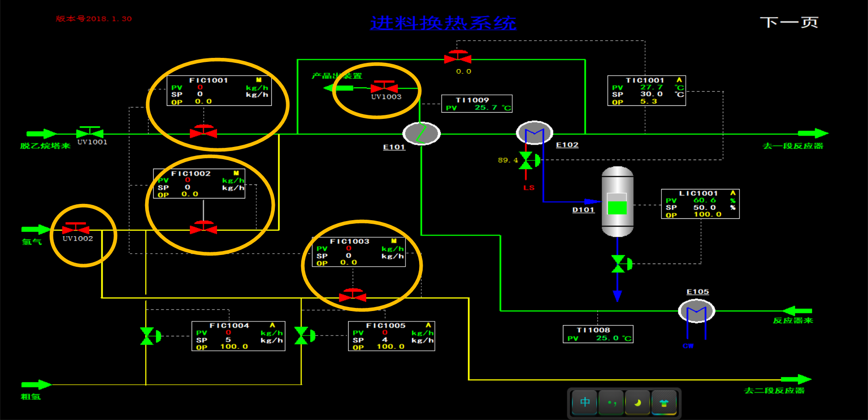Click TIC1001 OP value 5.3
Viewport: 868px width, 420px height.
(649, 102)
